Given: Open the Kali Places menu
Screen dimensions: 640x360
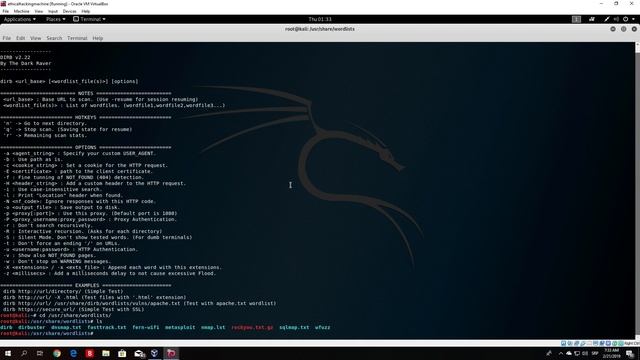Looking at the screenshot, I should [56, 19].
